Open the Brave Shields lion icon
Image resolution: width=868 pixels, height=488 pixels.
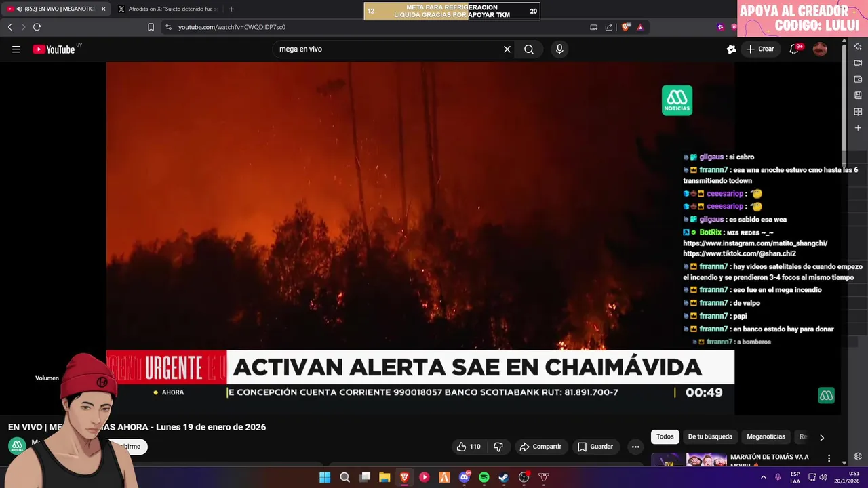click(x=625, y=27)
